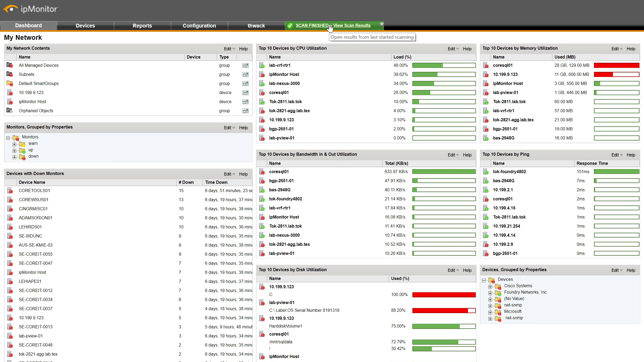644x362 pixels.
Task: Click the View Scan Results link
Action: (352, 26)
